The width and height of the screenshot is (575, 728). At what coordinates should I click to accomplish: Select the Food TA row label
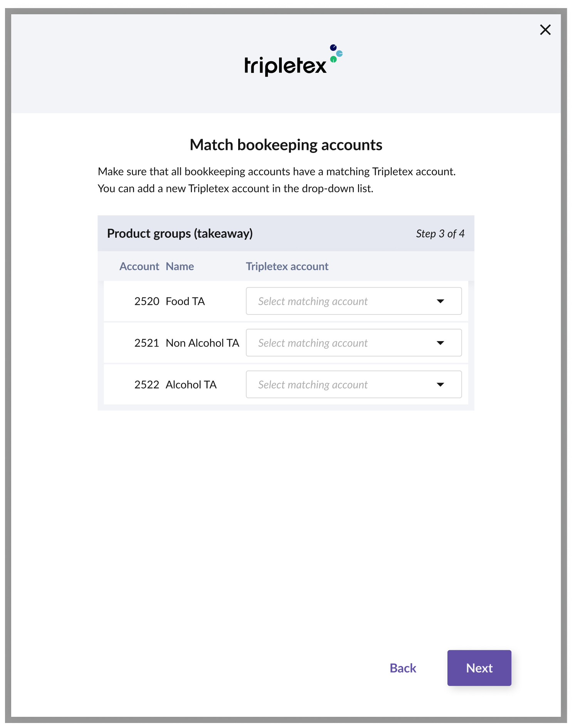click(185, 301)
